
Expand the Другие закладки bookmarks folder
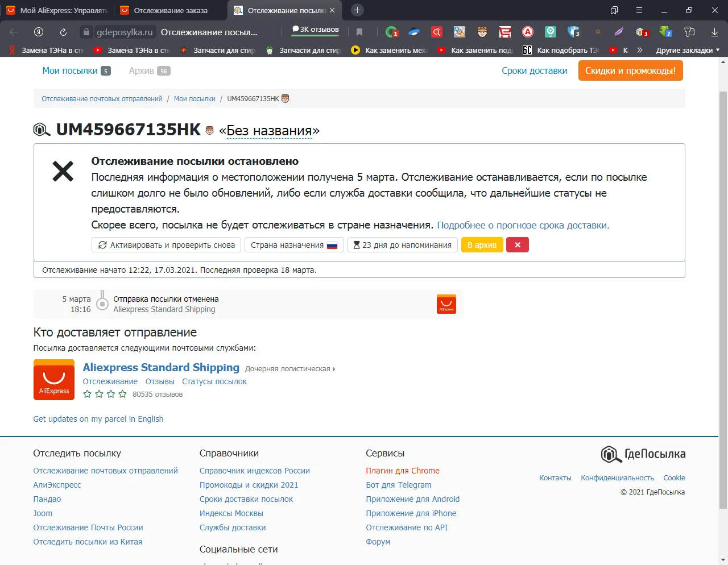click(688, 50)
